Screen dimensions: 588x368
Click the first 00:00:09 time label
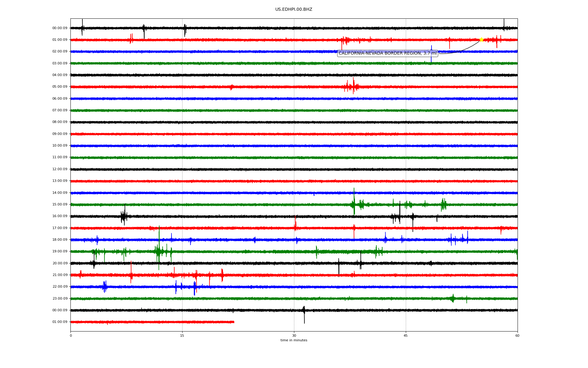60,28
